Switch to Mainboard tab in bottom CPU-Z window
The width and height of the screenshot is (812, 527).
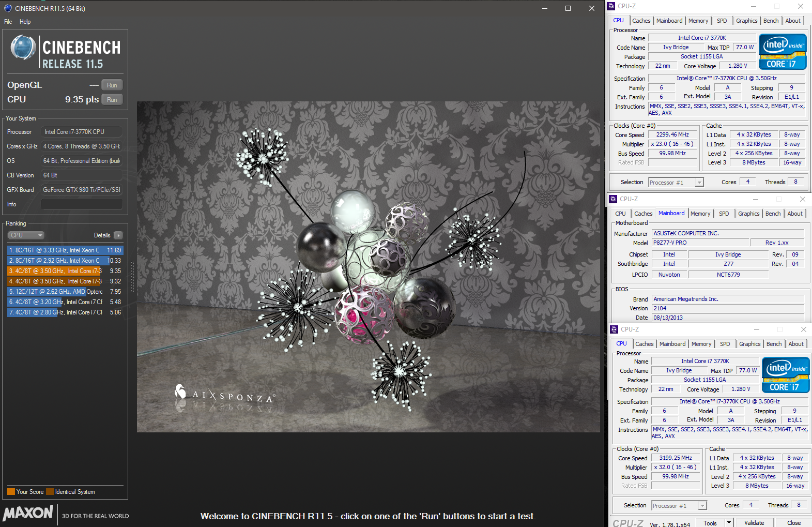click(672, 344)
